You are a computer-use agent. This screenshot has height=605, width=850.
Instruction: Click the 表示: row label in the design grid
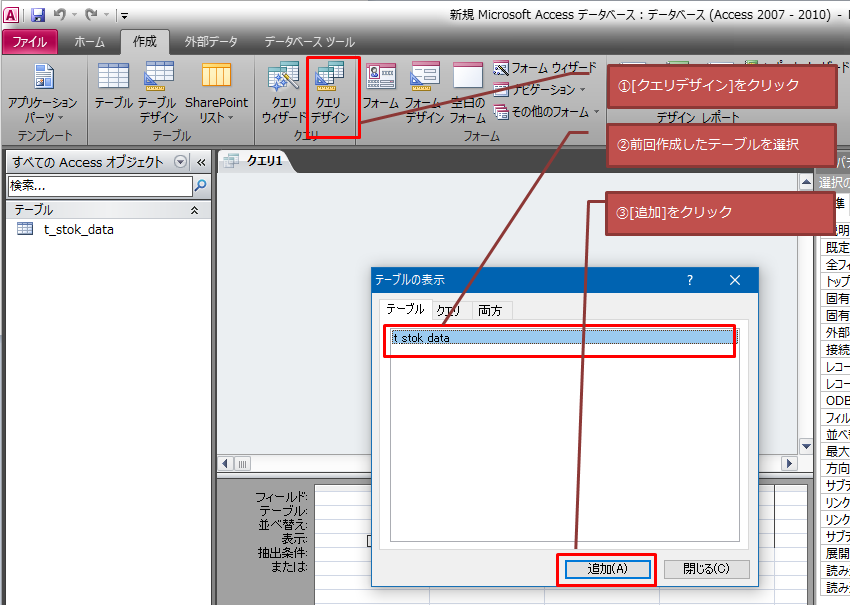(294, 539)
